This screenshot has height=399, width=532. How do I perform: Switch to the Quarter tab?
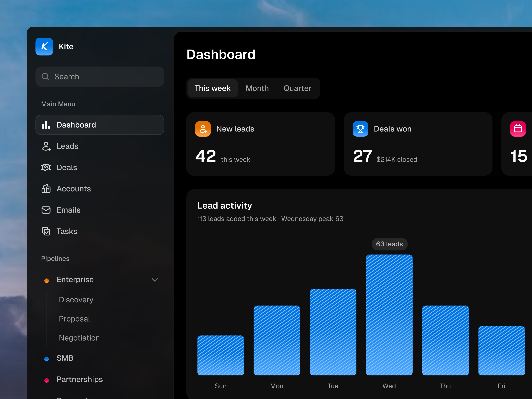pyautogui.click(x=298, y=88)
